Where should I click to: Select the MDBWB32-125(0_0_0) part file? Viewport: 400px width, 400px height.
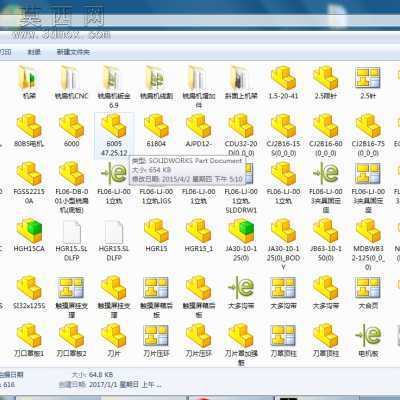(x=368, y=244)
